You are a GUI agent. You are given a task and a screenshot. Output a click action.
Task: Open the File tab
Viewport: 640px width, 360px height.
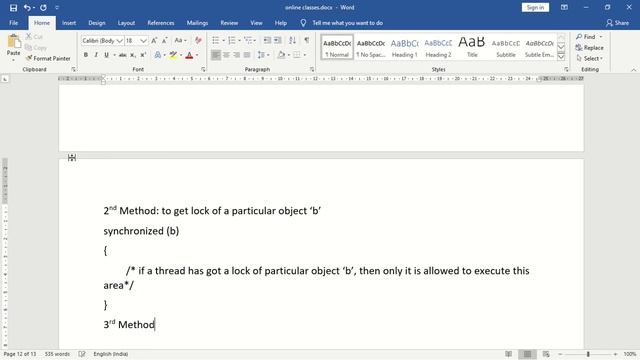(13, 23)
